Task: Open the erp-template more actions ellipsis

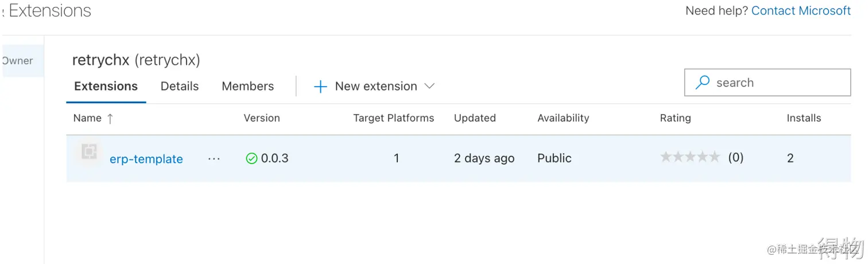Action: click(x=214, y=159)
